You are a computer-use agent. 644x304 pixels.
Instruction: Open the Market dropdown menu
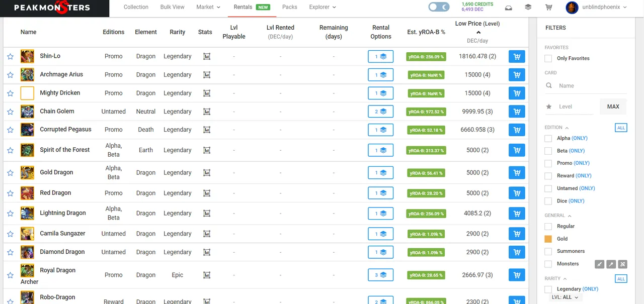point(208,7)
